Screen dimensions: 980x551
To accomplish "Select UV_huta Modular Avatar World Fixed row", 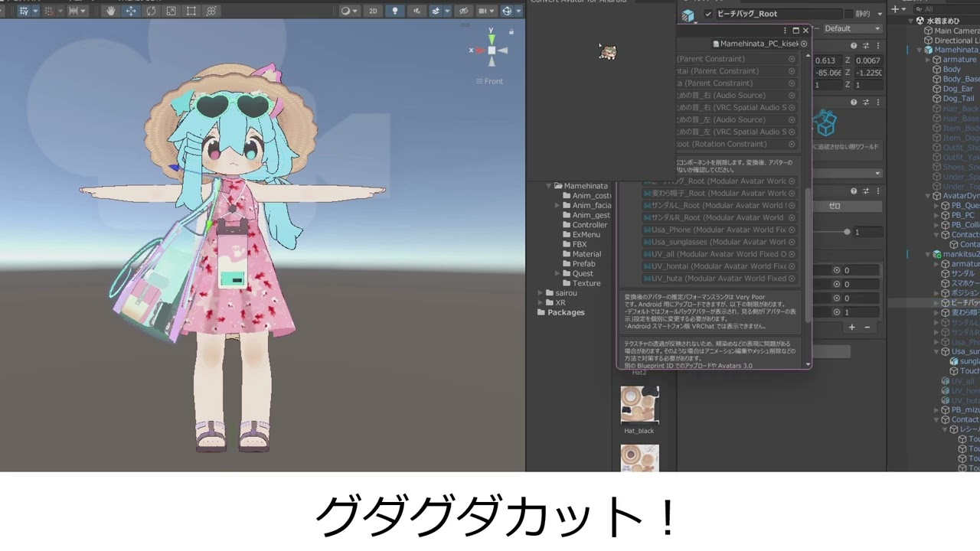I will 720,279.
